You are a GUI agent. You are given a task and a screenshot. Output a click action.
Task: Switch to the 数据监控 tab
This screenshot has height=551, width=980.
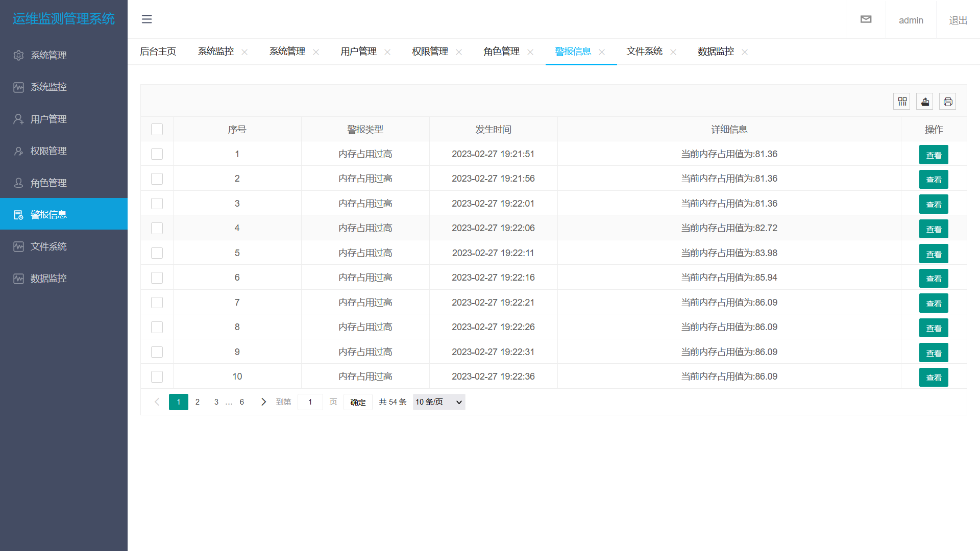(716, 52)
